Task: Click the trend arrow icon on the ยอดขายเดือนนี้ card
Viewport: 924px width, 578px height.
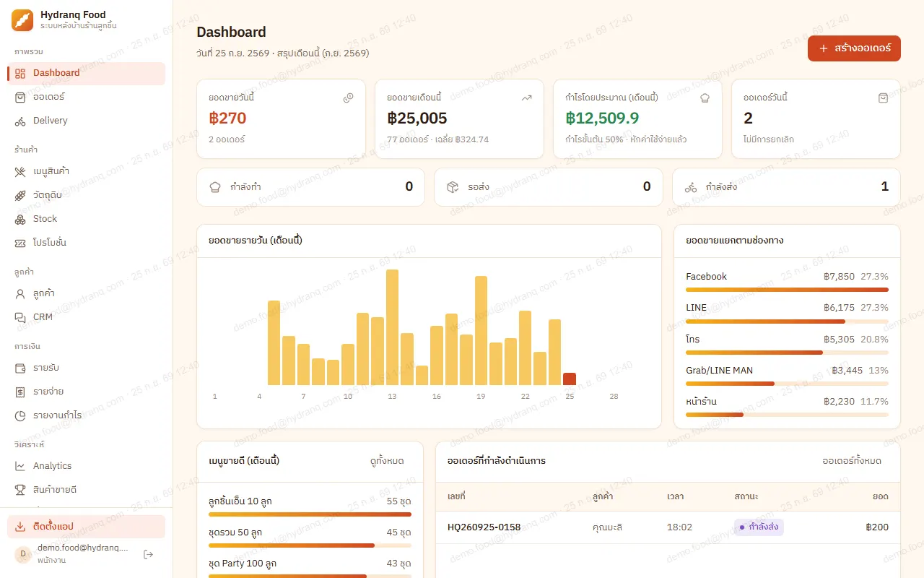Action: click(527, 98)
